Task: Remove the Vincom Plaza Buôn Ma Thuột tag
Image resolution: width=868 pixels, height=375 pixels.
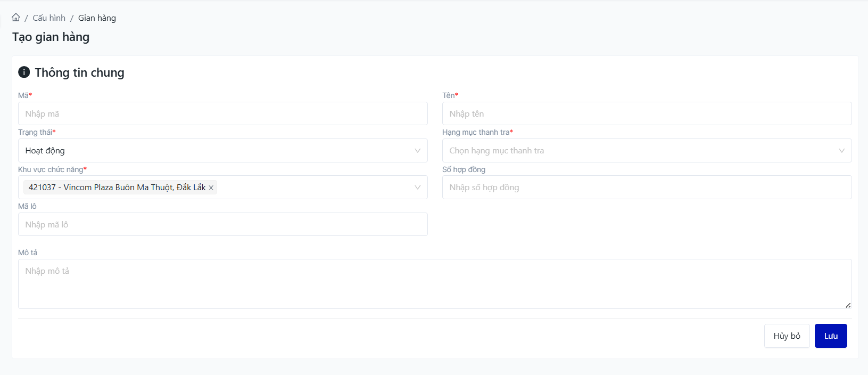Action: click(x=211, y=187)
